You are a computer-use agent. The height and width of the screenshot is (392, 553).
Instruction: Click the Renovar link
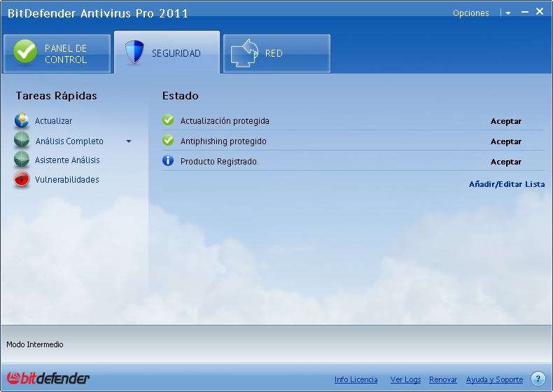click(443, 379)
